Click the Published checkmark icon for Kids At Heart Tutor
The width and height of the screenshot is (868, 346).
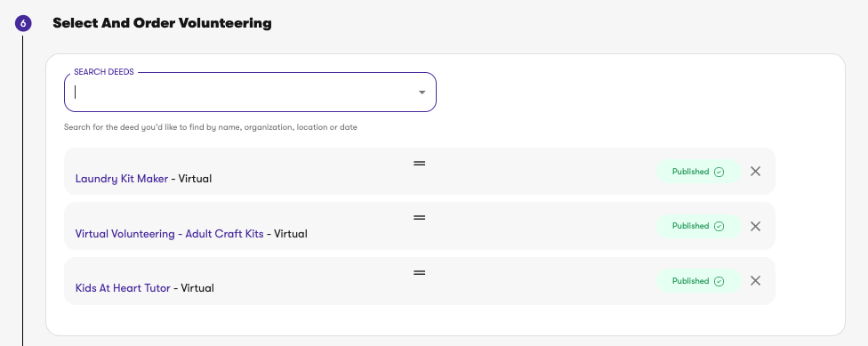tap(719, 281)
